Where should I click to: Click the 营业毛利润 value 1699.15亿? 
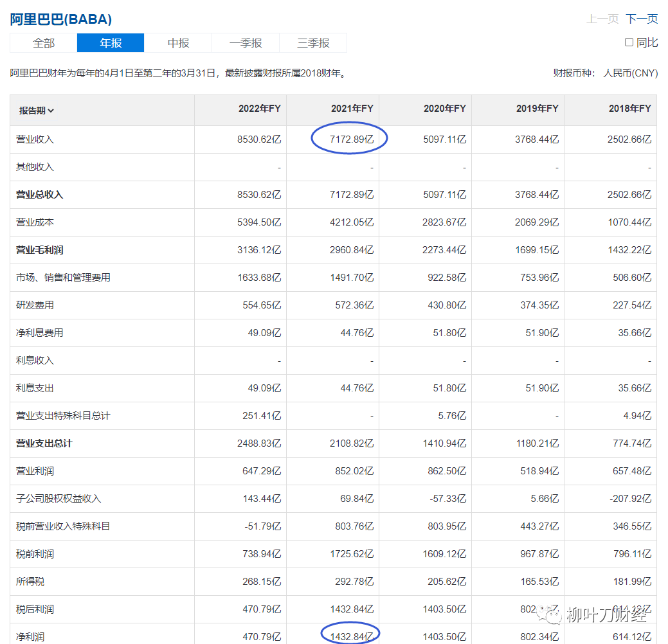coord(537,250)
